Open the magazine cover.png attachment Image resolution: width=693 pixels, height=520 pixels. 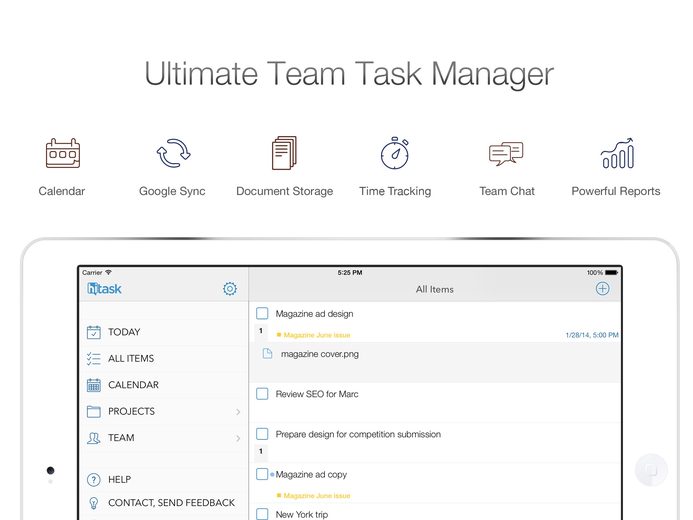320,354
